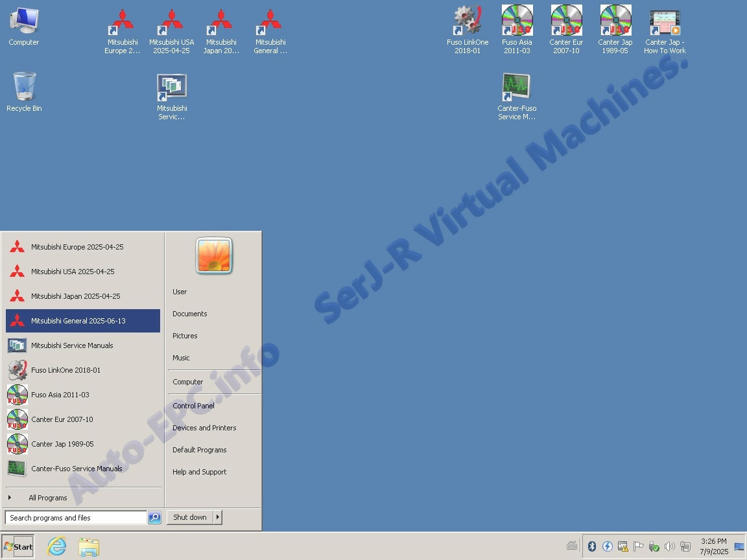The width and height of the screenshot is (747, 560).
Task: Open the Recycle Bin desktop icon
Action: tap(24, 87)
